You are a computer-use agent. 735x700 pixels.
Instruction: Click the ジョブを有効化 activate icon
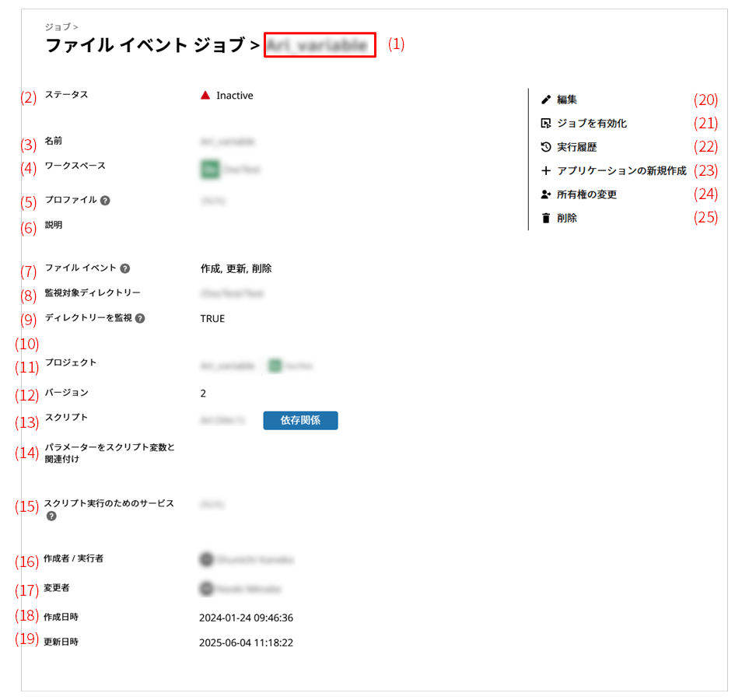546,124
